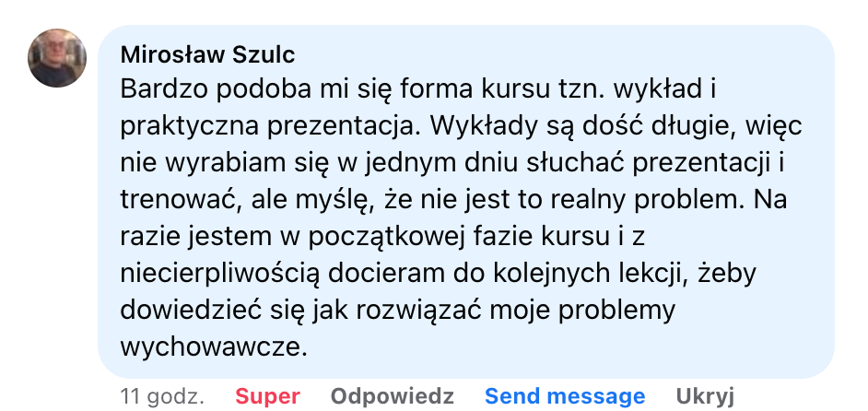Screen dimensions: 868x411
Task: Click the words praktyczna prezentacja in the comment
Action: [267, 127]
